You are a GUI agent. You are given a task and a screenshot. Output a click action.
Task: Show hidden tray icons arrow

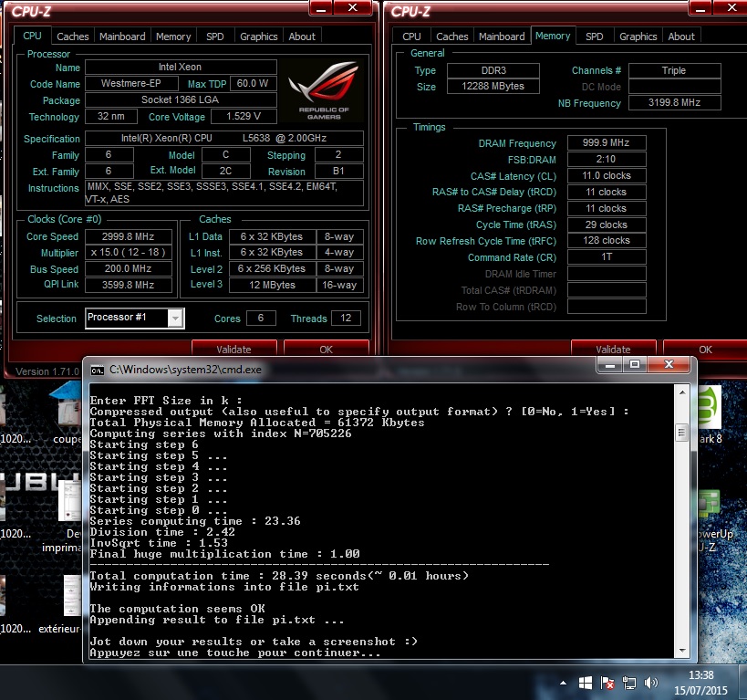tap(563, 683)
